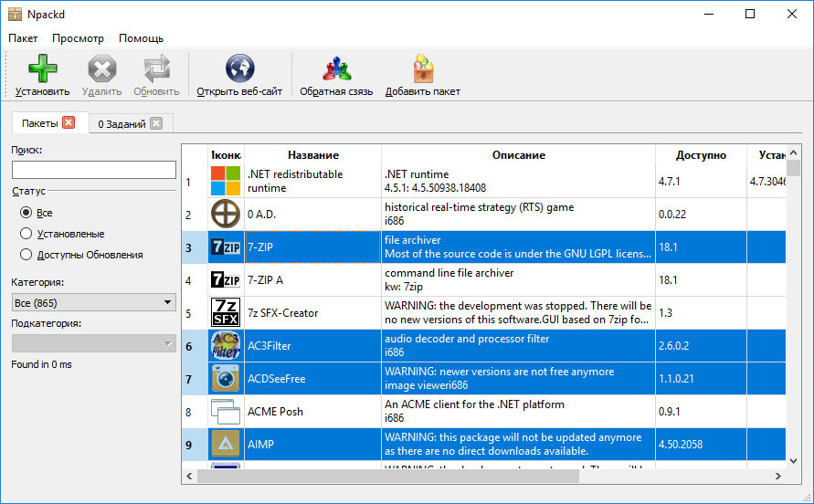Select the Доступны Обновления radio button

[x=26, y=255]
